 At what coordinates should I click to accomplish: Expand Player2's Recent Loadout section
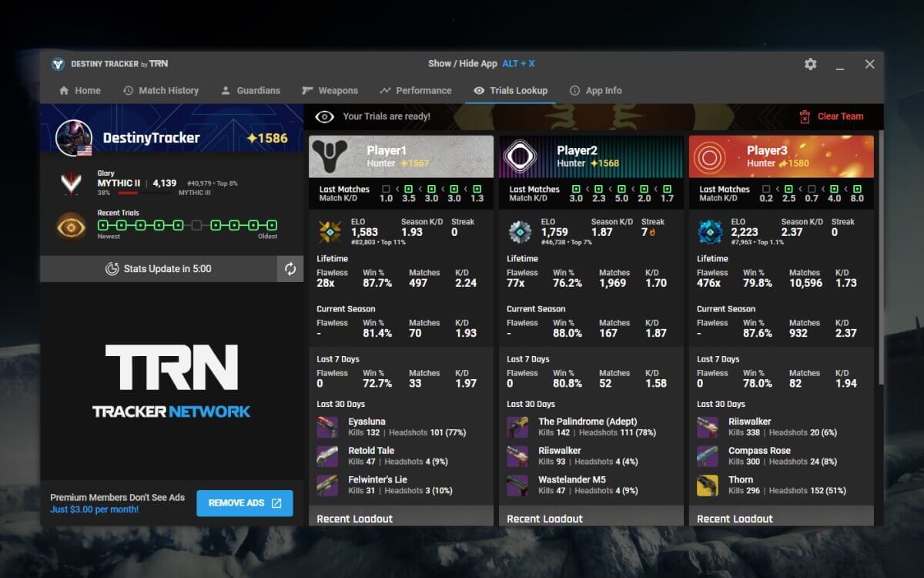coord(591,516)
